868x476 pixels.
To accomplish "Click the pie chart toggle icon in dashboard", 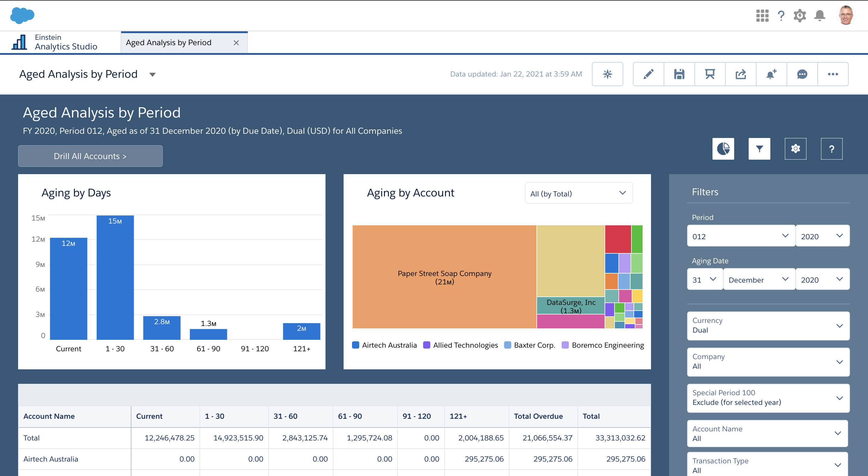I will pos(723,149).
